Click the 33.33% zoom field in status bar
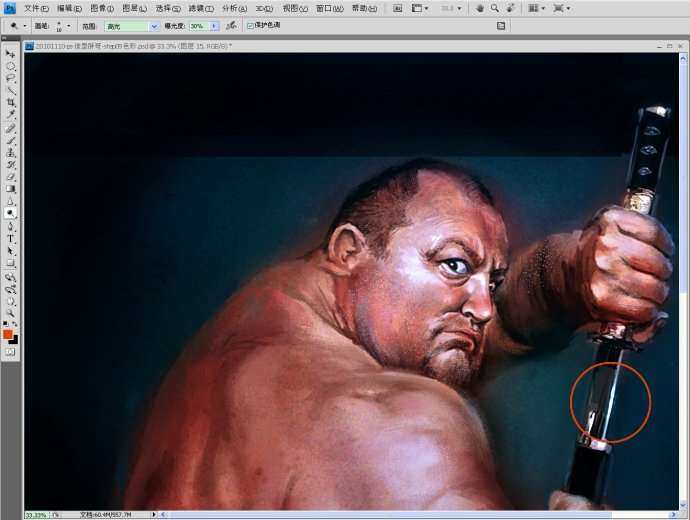The width and height of the screenshot is (690, 520). tap(37, 515)
